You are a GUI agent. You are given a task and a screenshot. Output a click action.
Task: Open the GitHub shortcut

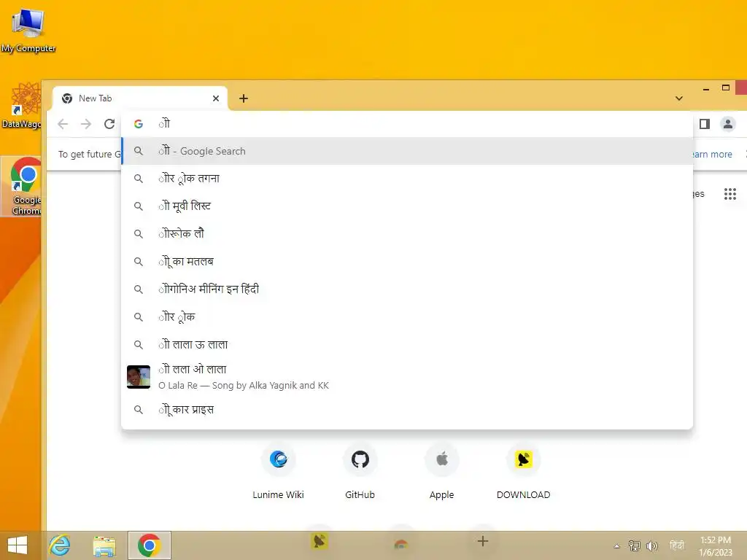click(x=360, y=472)
